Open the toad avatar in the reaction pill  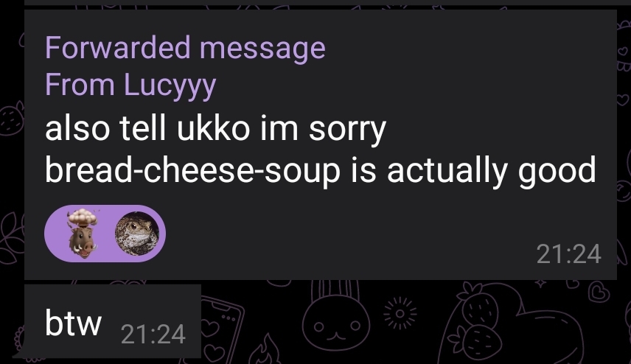(x=137, y=234)
